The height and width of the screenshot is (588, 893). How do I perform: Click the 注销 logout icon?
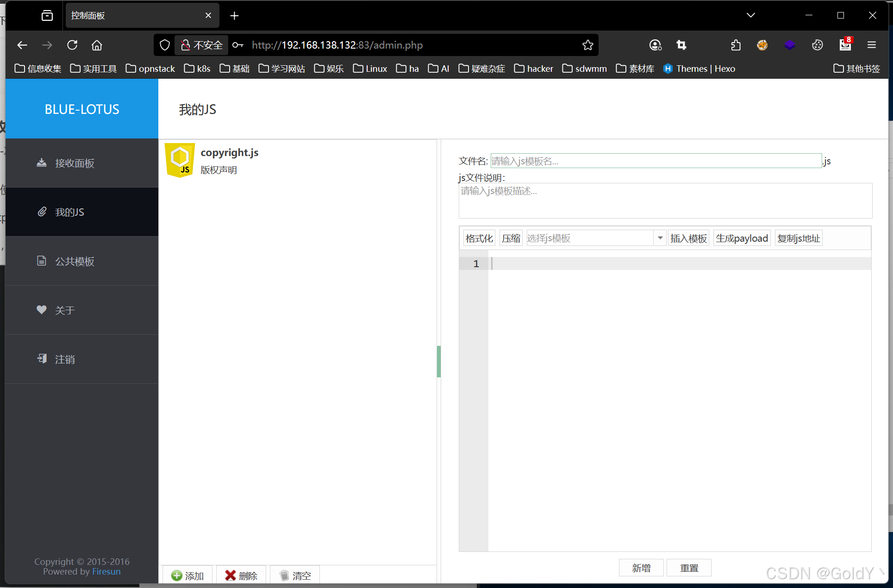(42, 359)
